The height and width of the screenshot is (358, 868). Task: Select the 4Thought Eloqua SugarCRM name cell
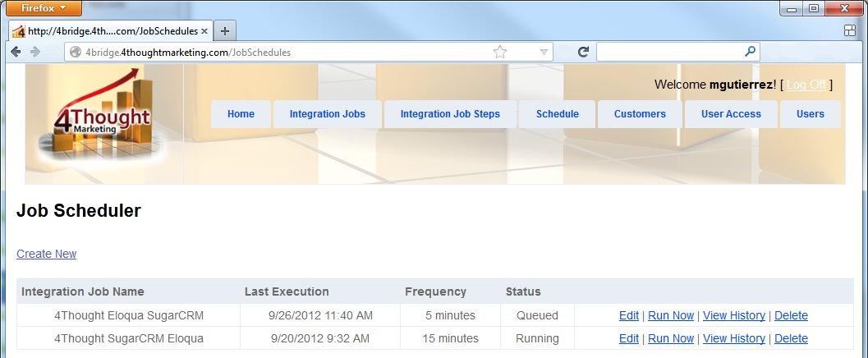tap(129, 315)
